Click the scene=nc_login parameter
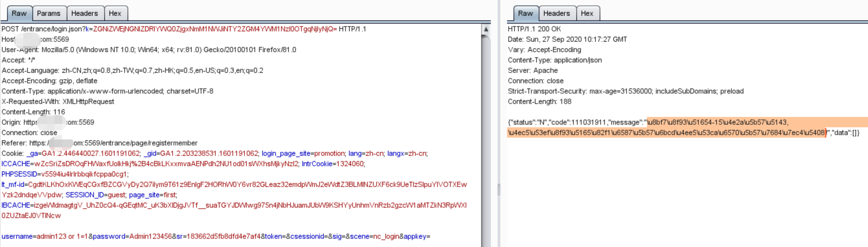Image resolution: width=868 pixels, height=247 pixels. point(375,237)
